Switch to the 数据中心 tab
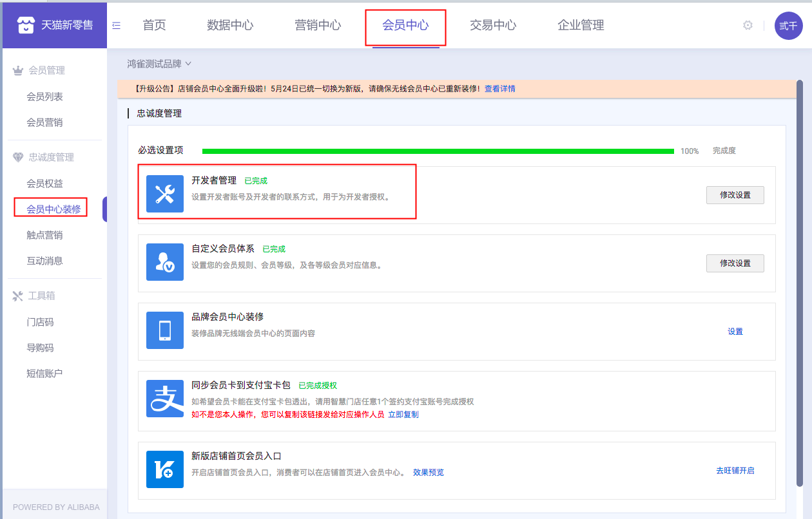 pos(230,25)
